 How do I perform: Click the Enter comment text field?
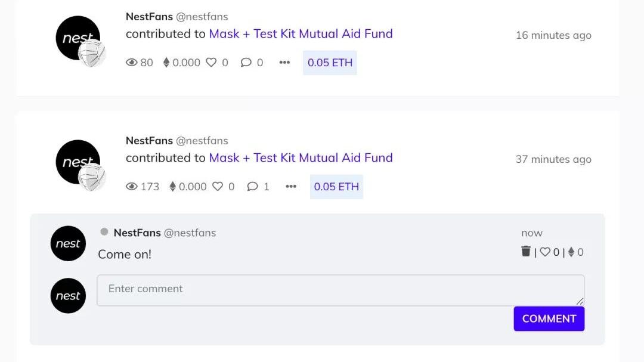click(x=340, y=290)
